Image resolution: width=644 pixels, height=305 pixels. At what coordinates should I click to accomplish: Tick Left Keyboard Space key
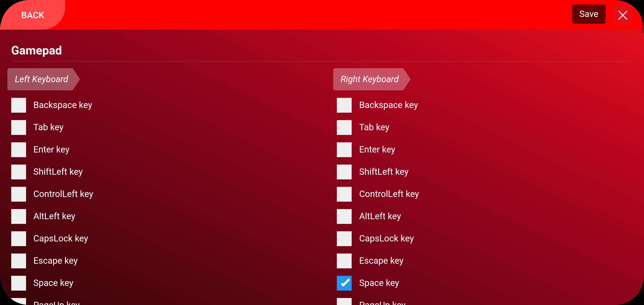point(18,283)
